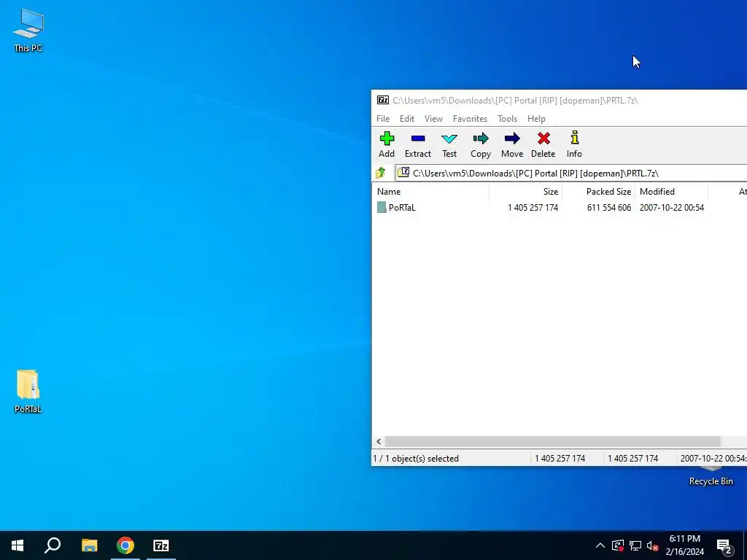Image resolution: width=747 pixels, height=560 pixels.
Task: Select the This PC desktop icon
Action: [28, 30]
